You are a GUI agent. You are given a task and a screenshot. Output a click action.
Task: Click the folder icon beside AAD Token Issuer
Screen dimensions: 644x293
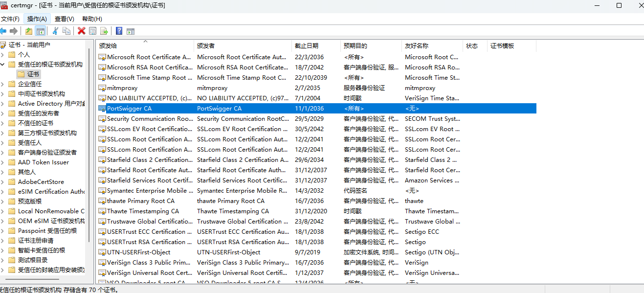(x=12, y=162)
